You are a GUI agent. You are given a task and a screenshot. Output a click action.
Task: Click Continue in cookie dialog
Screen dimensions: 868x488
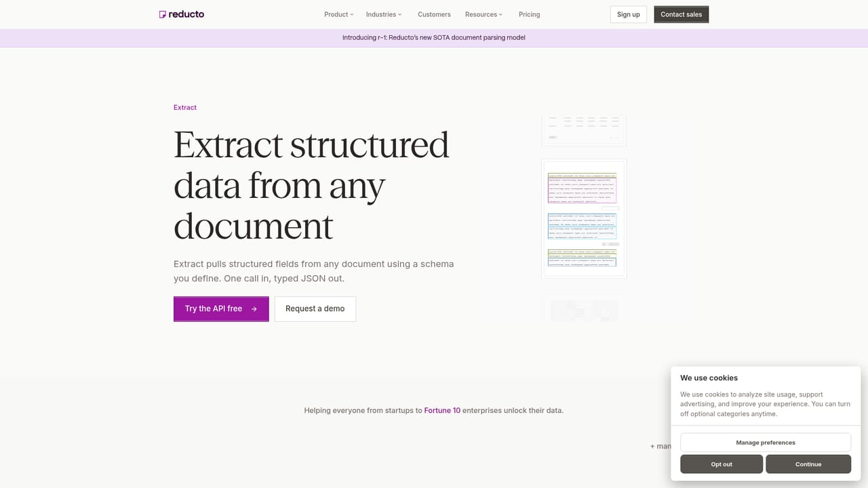pyautogui.click(x=808, y=464)
